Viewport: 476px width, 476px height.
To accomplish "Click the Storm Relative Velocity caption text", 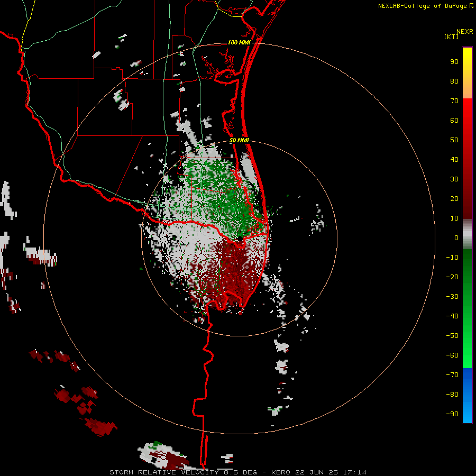I will click(x=237, y=472).
